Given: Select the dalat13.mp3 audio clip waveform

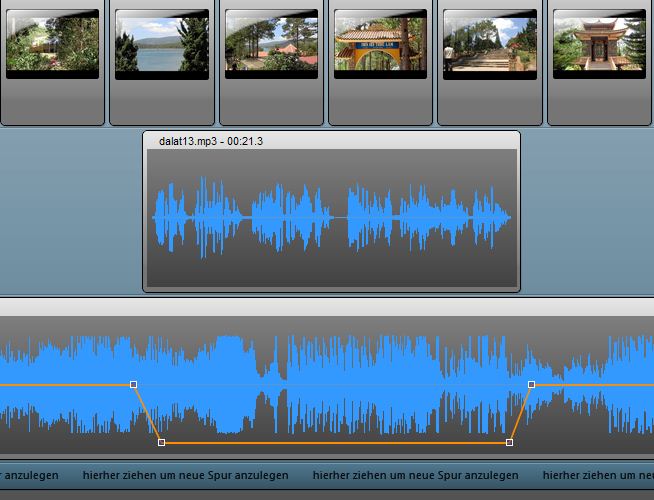Looking at the screenshot, I should pyautogui.click(x=331, y=217).
